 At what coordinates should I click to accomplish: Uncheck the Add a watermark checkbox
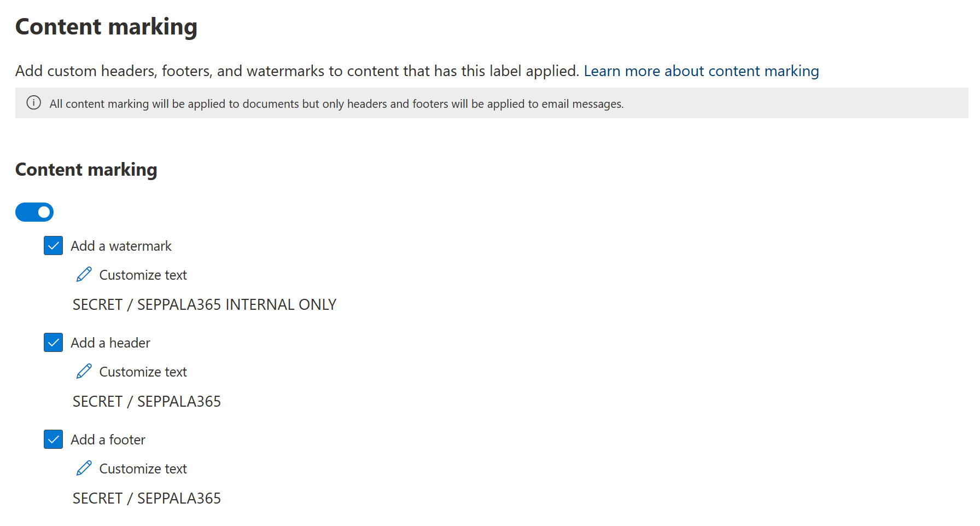(x=54, y=246)
